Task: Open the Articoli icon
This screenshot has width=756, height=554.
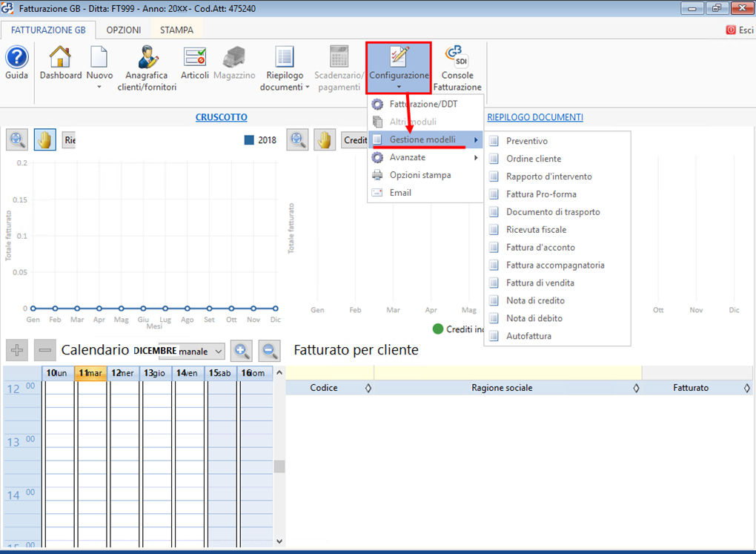Action: [195, 58]
